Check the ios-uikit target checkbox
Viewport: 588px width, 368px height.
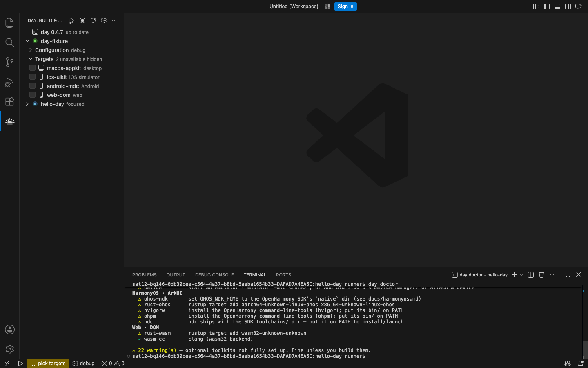[33, 77]
